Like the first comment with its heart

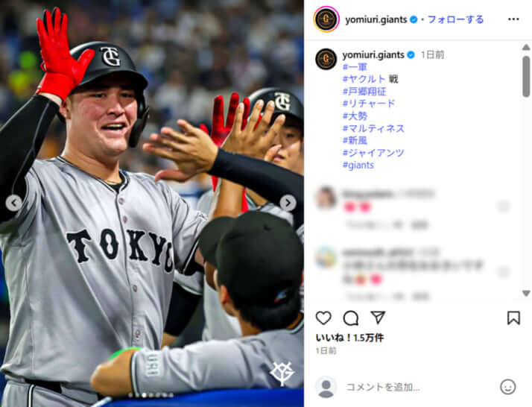pos(504,206)
